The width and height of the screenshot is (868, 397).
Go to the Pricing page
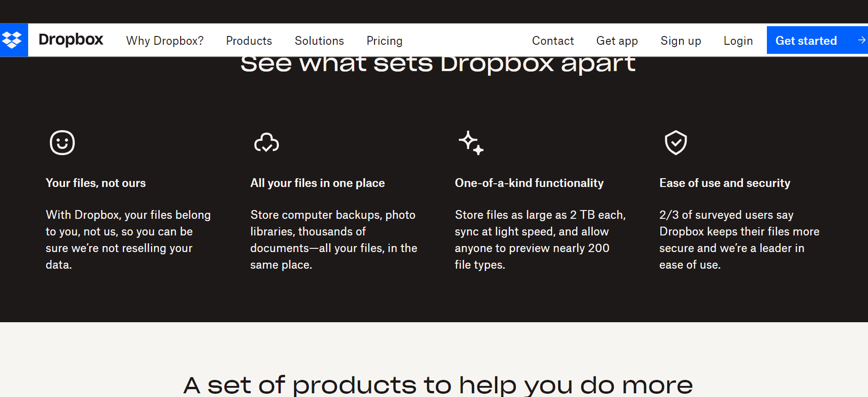pos(384,41)
